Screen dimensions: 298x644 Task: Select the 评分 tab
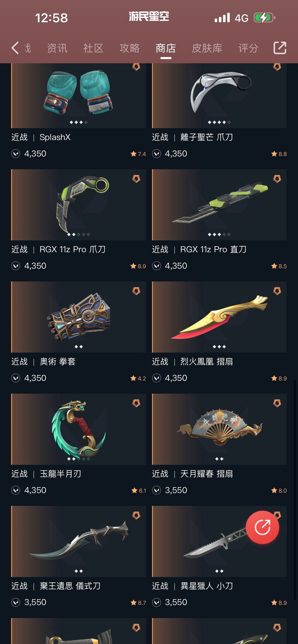point(248,48)
